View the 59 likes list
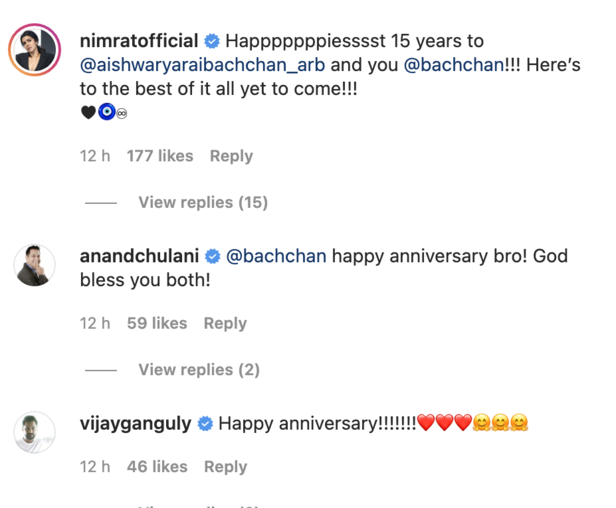This screenshot has height=508, width=616. pyautogui.click(x=157, y=323)
